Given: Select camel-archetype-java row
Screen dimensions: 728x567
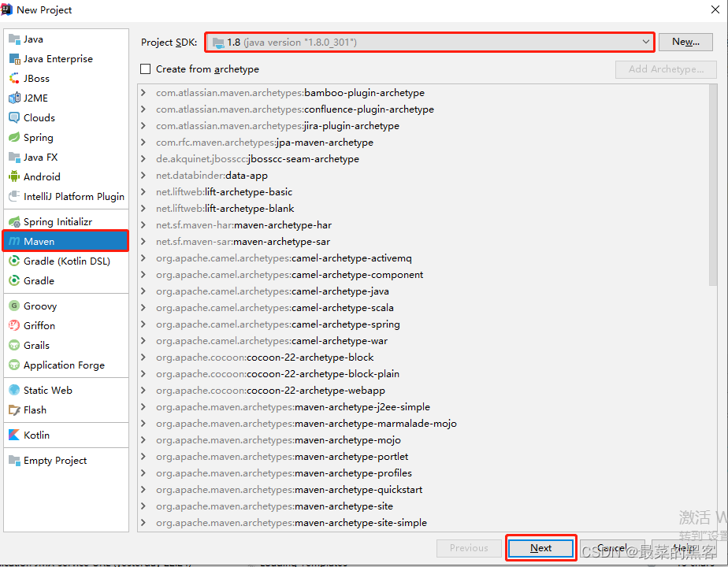Looking at the screenshot, I should point(423,291).
